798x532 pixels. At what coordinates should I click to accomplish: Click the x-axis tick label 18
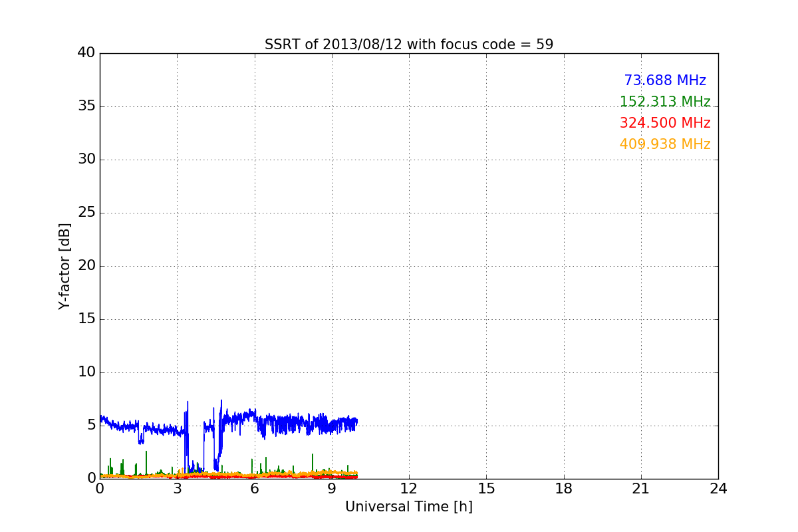tap(564, 489)
